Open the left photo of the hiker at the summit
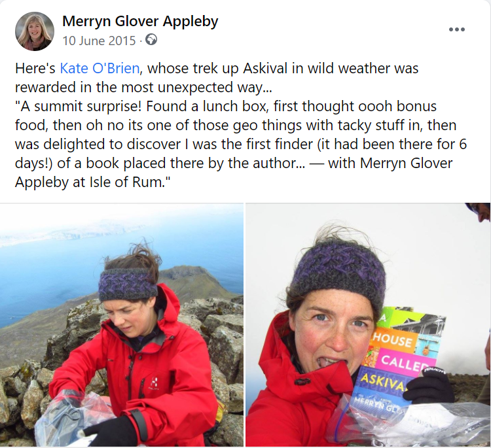Viewport: 491px width, 448px height. [x=122, y=325]
